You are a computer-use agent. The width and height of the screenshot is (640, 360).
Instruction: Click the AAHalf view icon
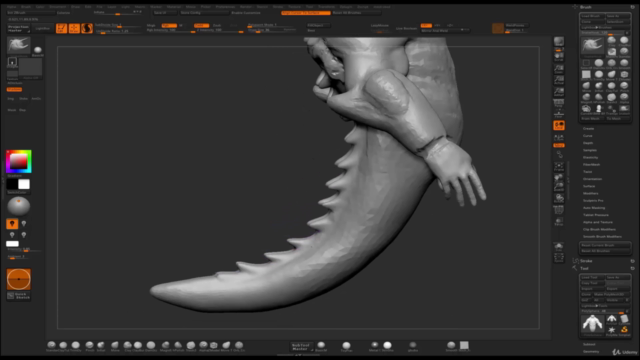click(x=559, y=91)
